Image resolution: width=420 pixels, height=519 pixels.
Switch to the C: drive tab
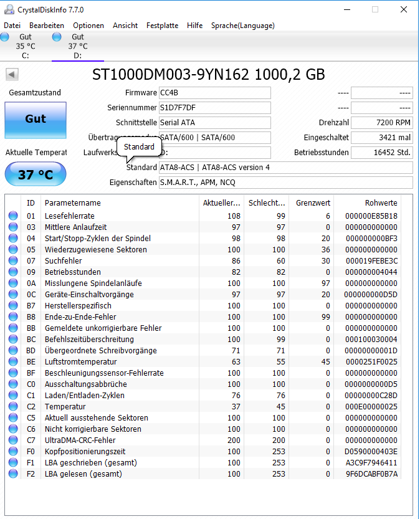(x=26, y=46)
